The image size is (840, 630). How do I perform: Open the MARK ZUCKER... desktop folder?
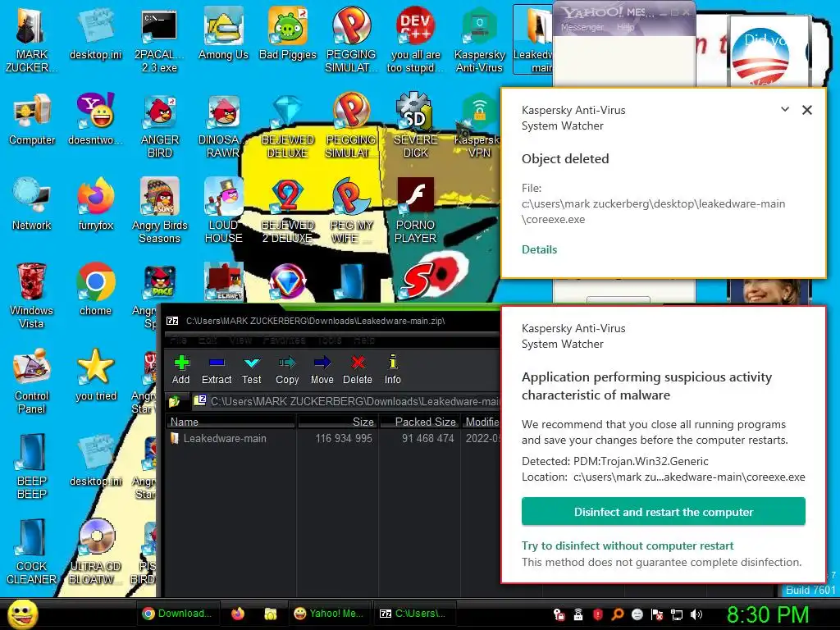(x=32, y=40)
